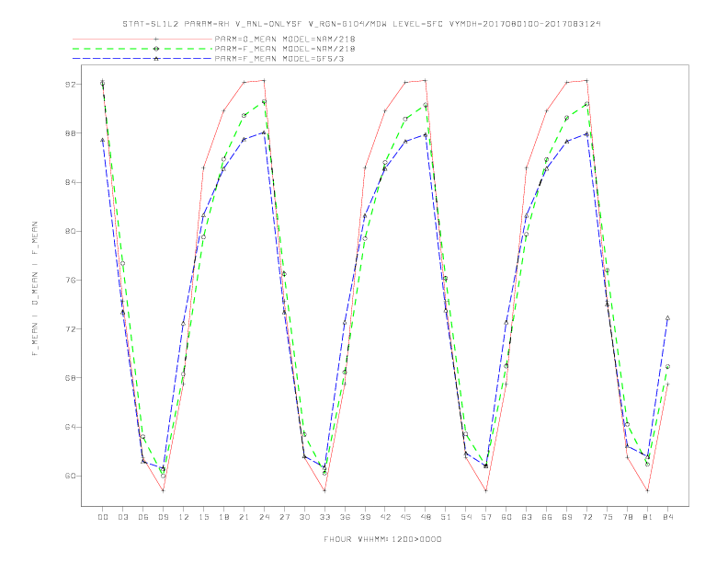This screenshot has width=728, height=563.
Task: Click x-axis forecast hour label 75
Action: 608,517
